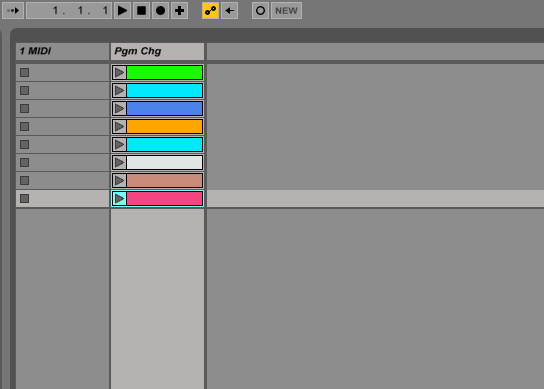Click 1 MIDI stop square beside first cyan clip
This screenshot has width=544, height=389.
pyautogui.click(x=24, y=91)
